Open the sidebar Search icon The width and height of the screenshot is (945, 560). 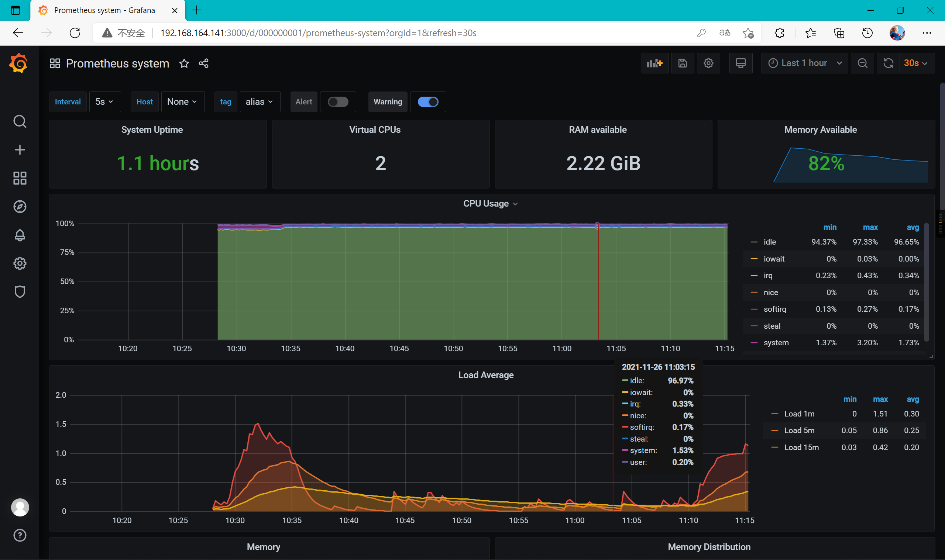tap(20, 121)
